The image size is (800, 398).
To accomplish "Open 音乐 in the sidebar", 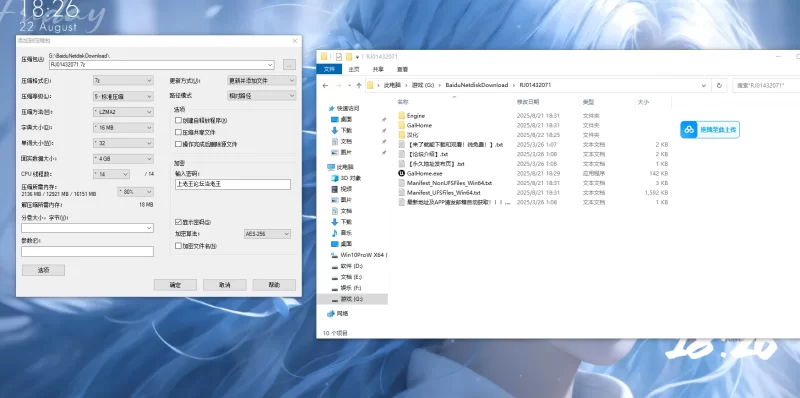I will pyautogui.click(x=341, y=233).
